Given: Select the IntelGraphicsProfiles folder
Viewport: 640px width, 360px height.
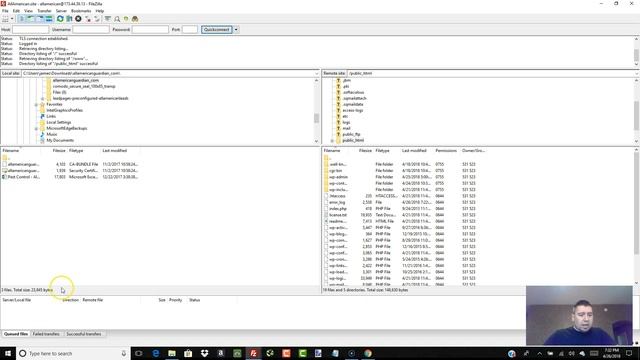Looking at the screenshot, I should [x=64, y=110].
